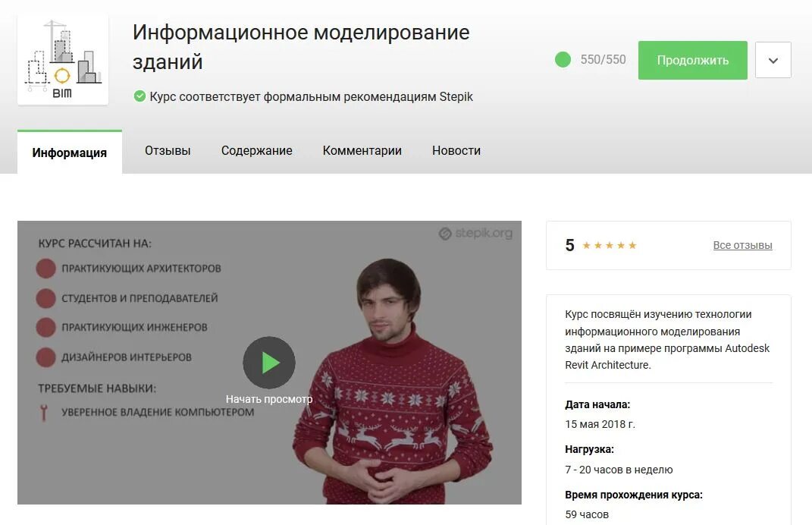Open the Все отзывы link

click(742, 245)
